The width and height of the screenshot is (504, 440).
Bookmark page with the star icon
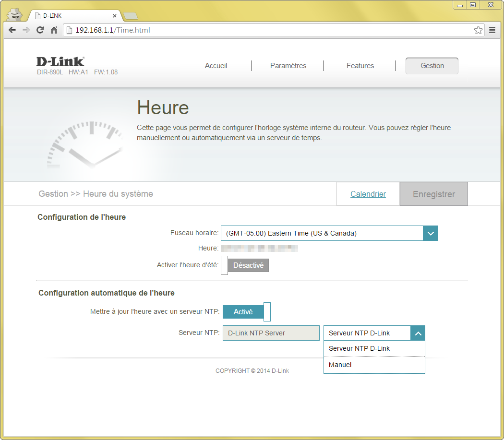coord(478,30)
